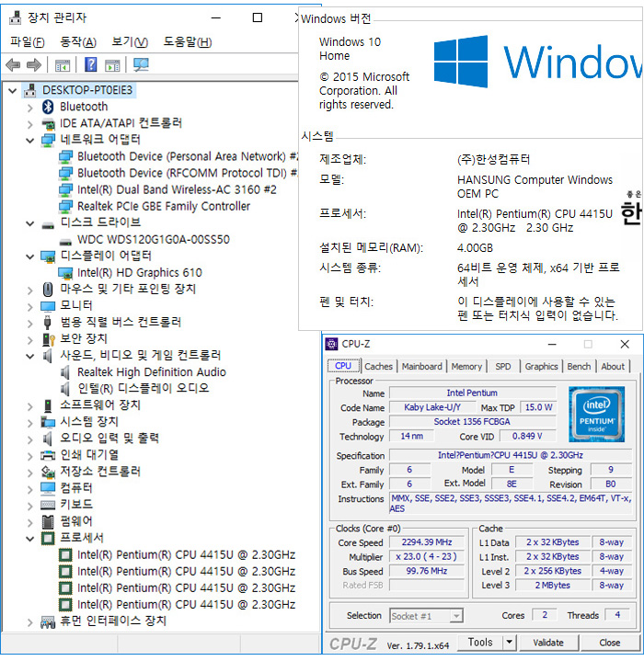Switch to the Mainboard tab in CPU-Z

[x=421, y=366]
